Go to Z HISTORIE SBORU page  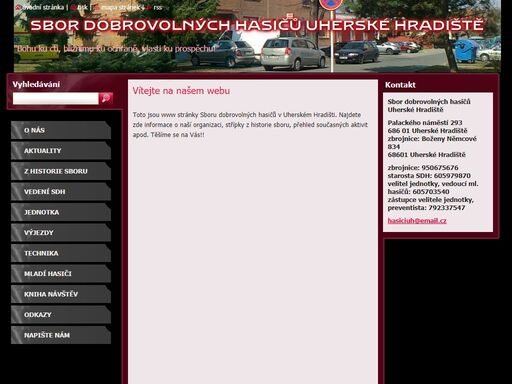(x=61, y=171)
